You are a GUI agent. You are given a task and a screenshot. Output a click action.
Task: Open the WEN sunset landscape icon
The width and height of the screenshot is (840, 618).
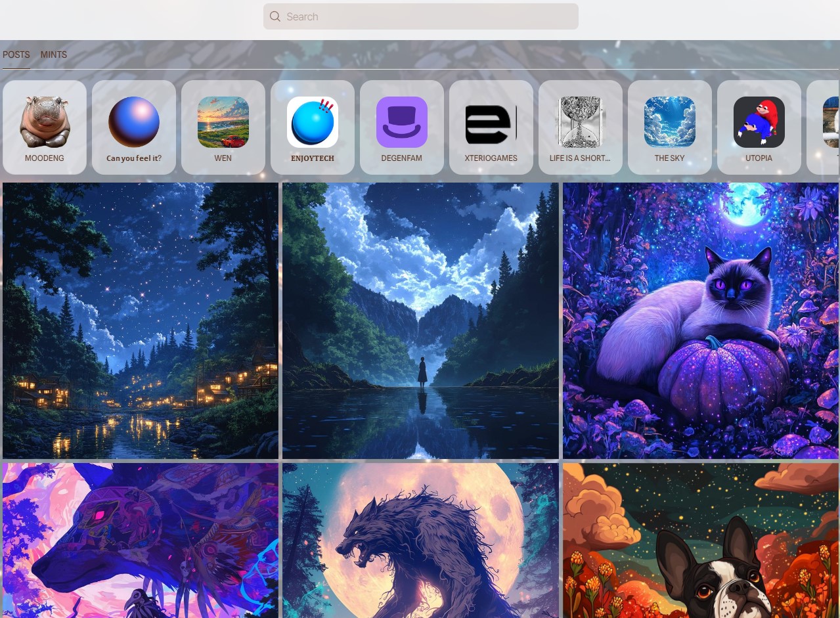223,121
